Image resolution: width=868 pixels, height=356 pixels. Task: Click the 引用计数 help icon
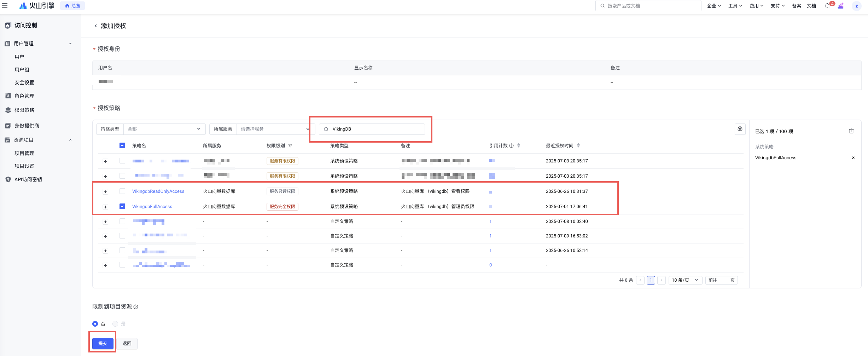511,146
